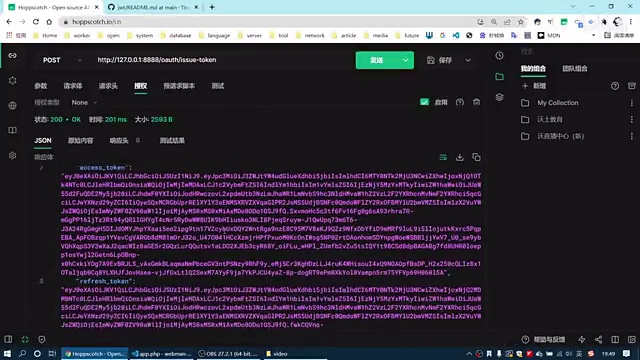
Task: Open app.php editor window from taskbar
Action: pos(162,353)
